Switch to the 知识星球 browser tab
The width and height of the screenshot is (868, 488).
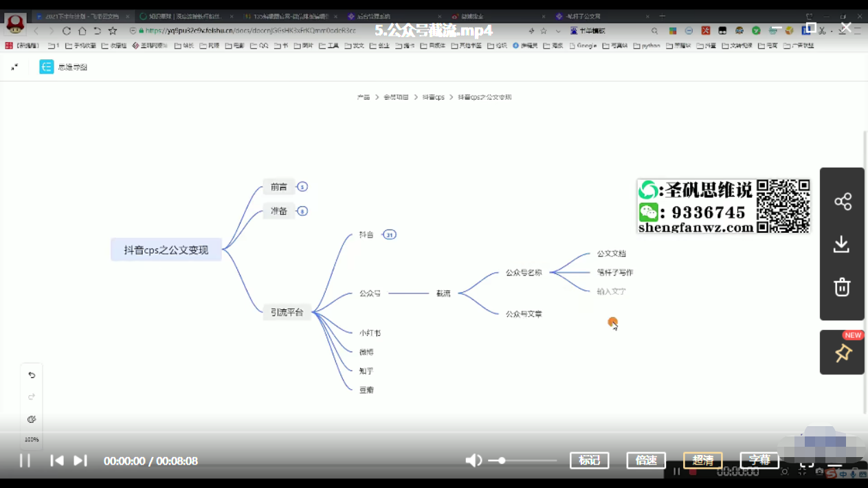point(186,16)
